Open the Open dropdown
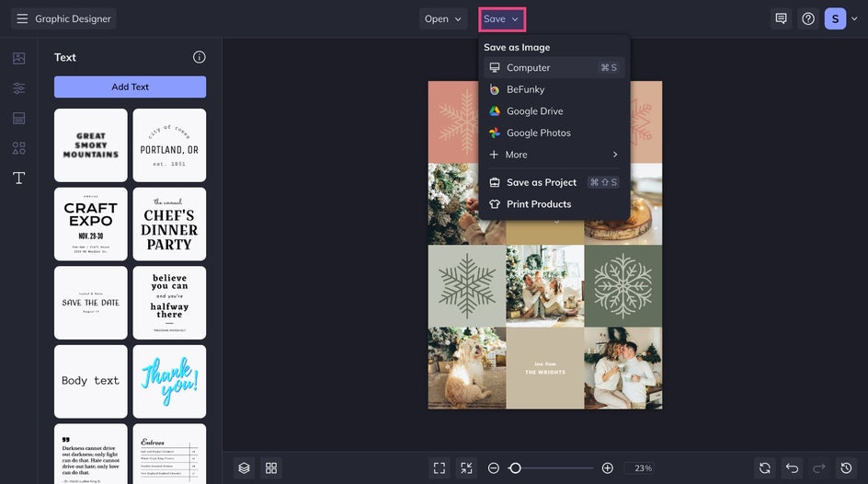Viewport: 868px width, 484px height. click(442, 18)
